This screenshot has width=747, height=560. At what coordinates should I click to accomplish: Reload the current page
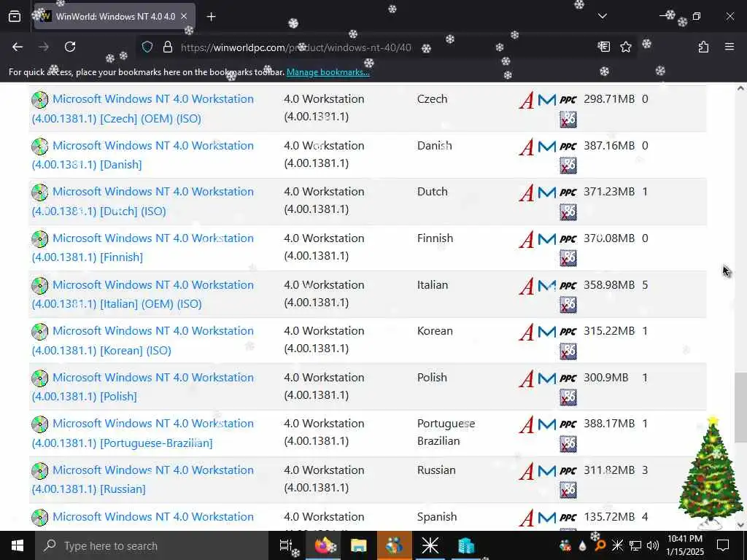tap(70, 47)
